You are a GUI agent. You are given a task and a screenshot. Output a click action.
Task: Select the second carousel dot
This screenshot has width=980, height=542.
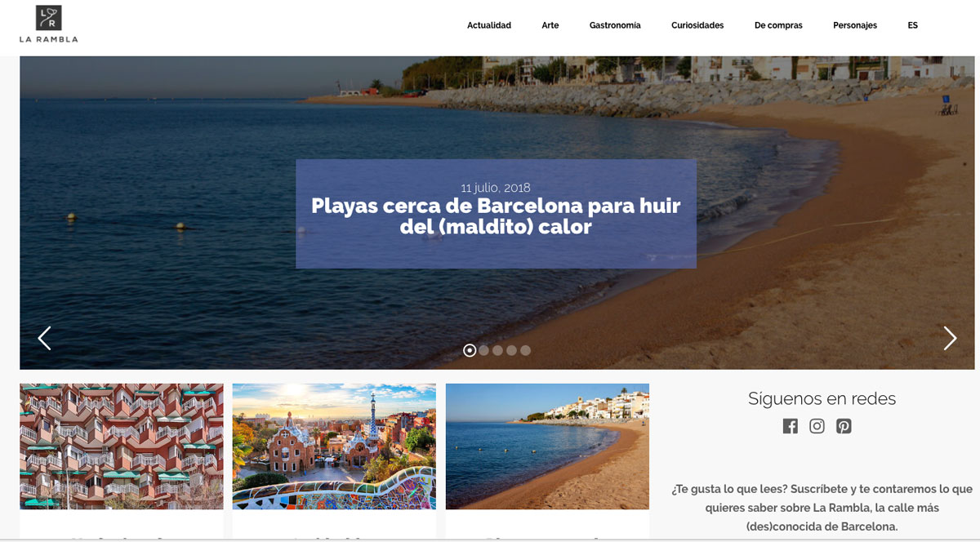[x=483, y=350]
